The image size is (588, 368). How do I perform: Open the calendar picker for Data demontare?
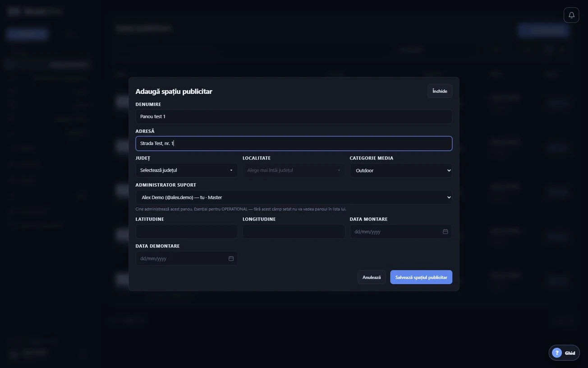(231, 259)
